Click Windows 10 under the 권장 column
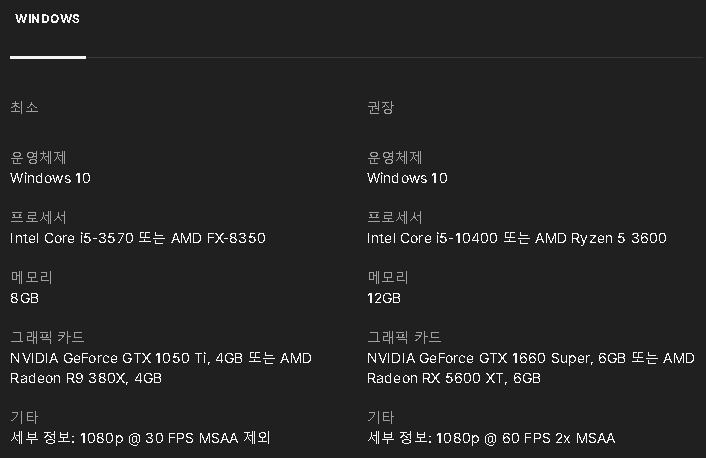The width and height of the screenshot is (706, 458). 407,178
